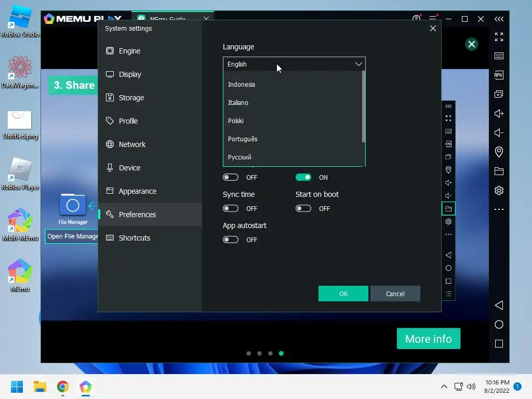
Task: Open the MEmu hamburger menu in title bar
Action: 433,19
